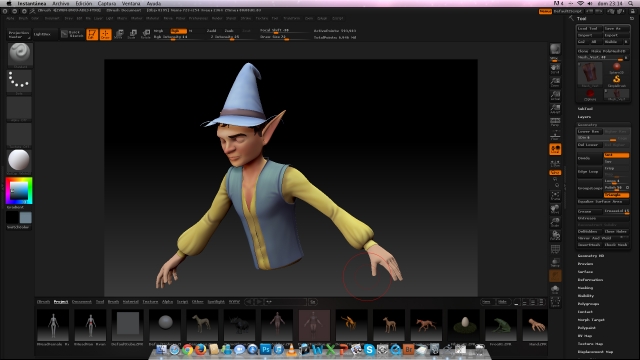Click the Divide button
Viewport: 640px width, 360px height.
click(589, 158)
